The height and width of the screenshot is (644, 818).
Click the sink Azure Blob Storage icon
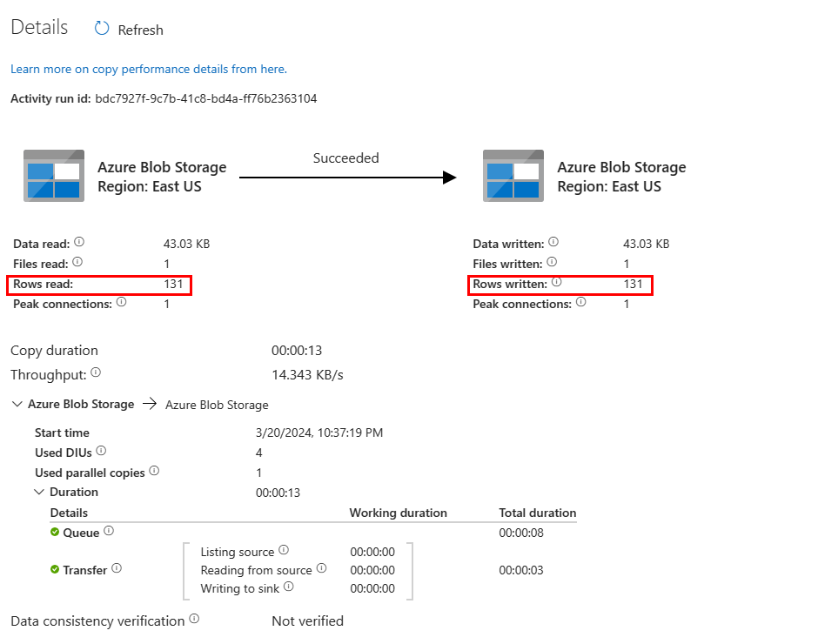tap(513, 176)
